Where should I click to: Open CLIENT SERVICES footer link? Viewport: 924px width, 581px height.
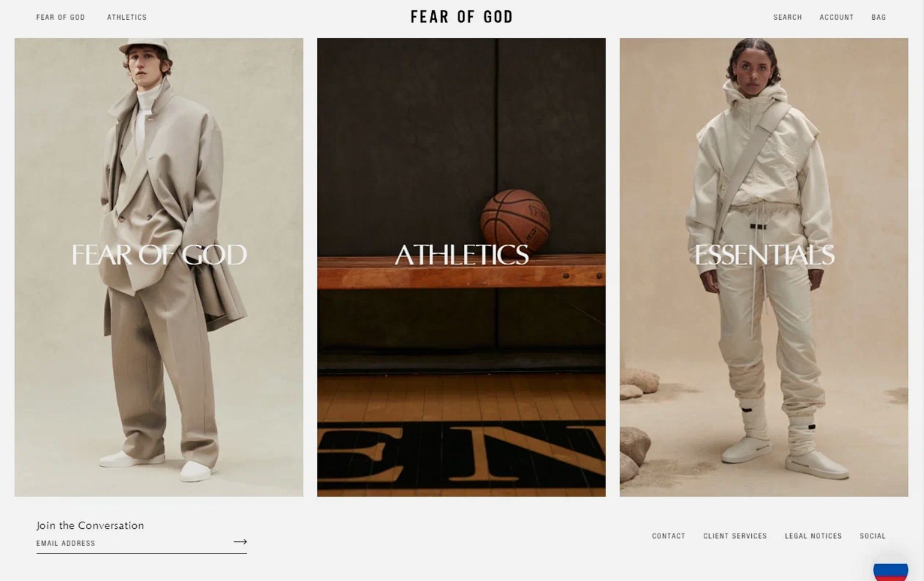[735, 536]
